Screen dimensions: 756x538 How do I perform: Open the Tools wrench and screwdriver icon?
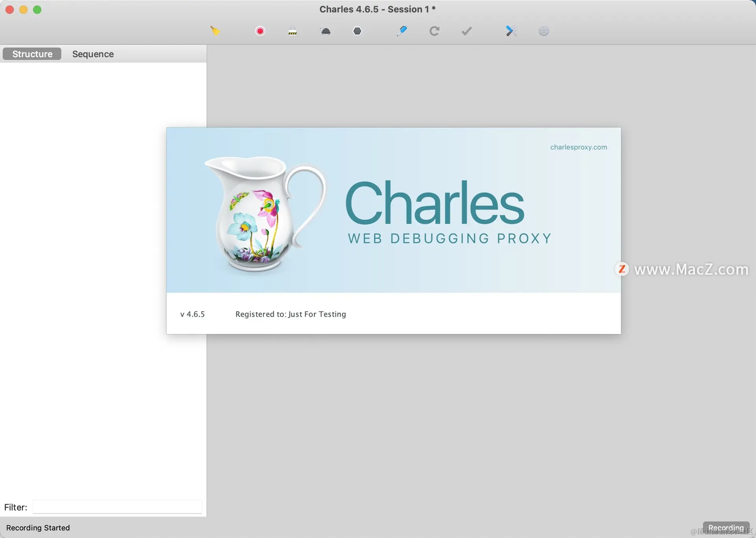[x=511, y=31]
